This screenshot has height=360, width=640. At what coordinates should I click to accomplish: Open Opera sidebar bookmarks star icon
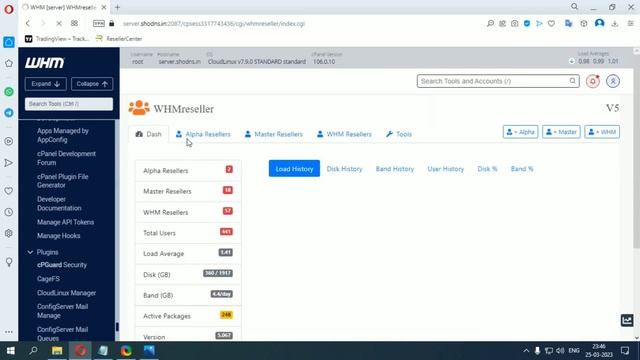[9, 63]
